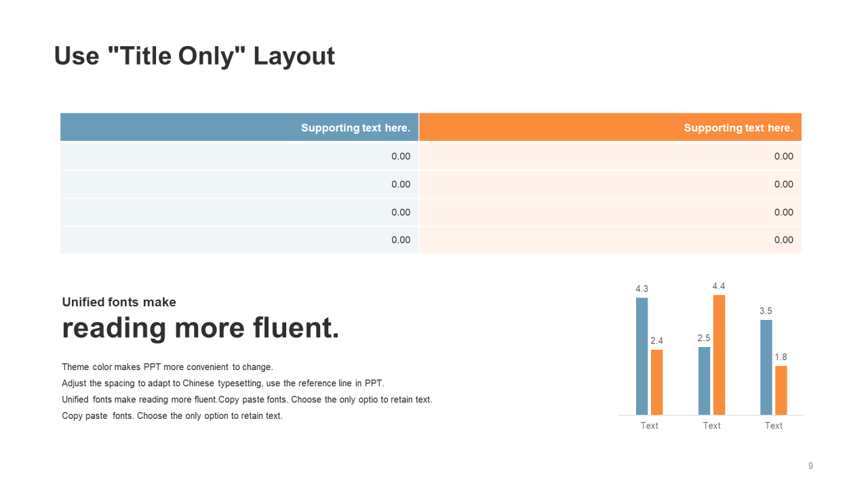Click the last line "Copy paste fonts. Choose"
This screenshot has width=868, height=488.
pos(172,416)
